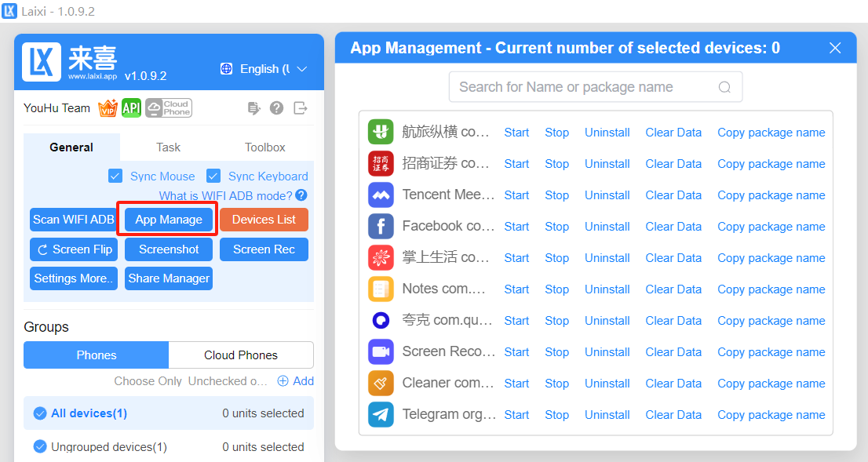Click Start for 航旅纵横
The width and height of the screenshot is (868, 462).
516,133
